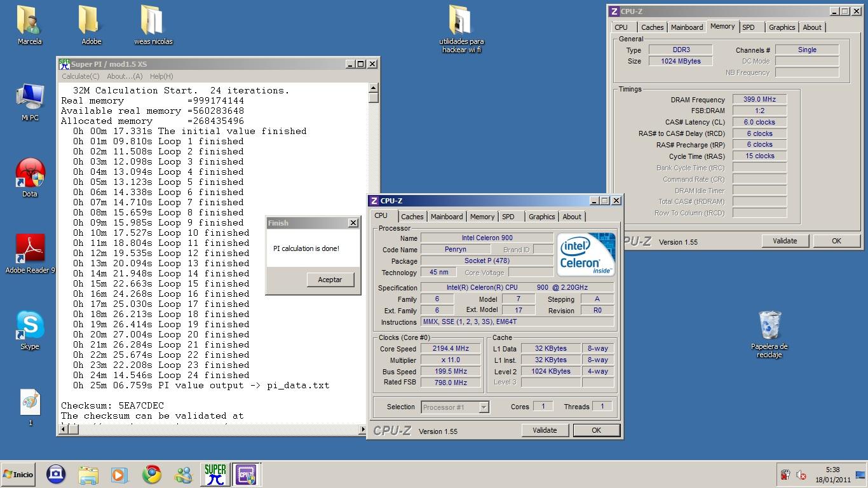
Task: Click the DRAM Frequency value 399.0 MHz
Action: [759, 100]
